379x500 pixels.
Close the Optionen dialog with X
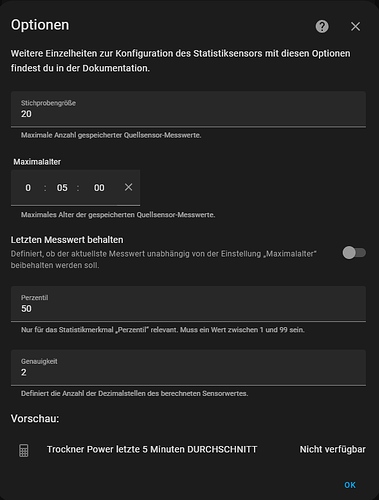point(355,26)
